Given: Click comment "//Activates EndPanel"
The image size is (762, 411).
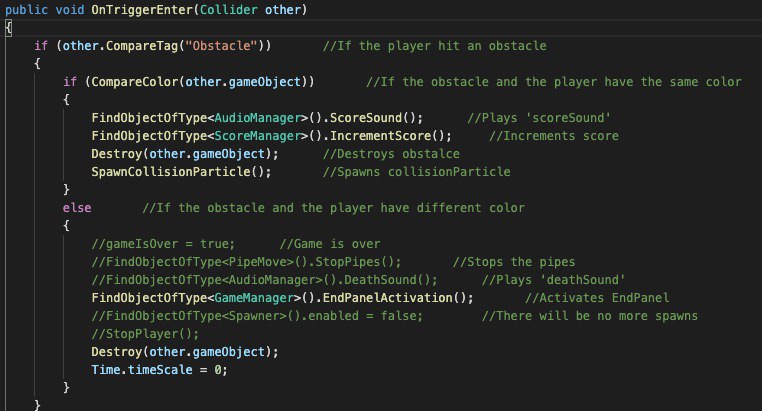Looking at the screenshot, I should tap(597, 297).
